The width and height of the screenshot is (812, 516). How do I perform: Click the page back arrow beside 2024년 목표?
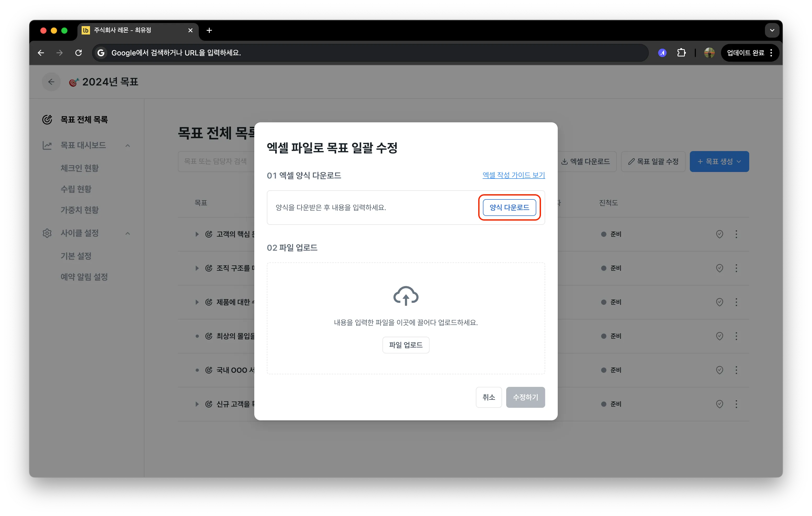click(51, 82)
